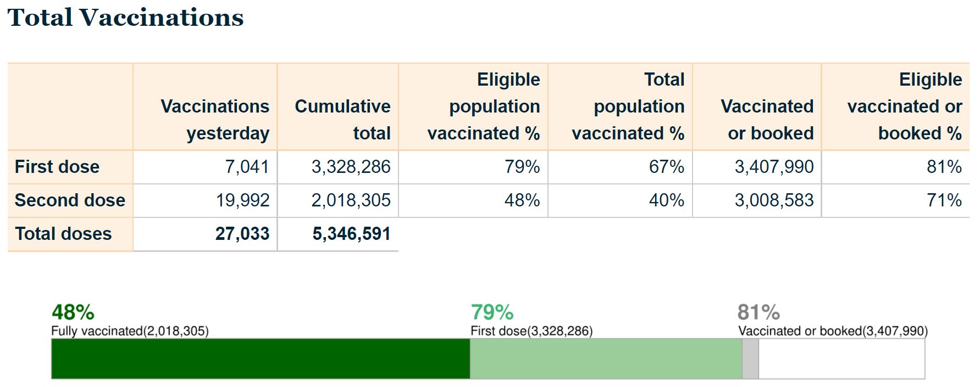
Task: Click the Second dose row label
Action: click(x=70, y=200)
